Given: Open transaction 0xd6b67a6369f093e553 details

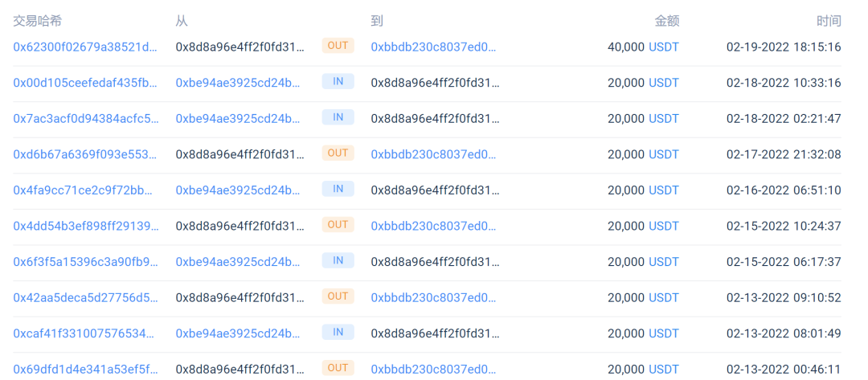Looking at the screenshot, I should click(x=85, y=154).
